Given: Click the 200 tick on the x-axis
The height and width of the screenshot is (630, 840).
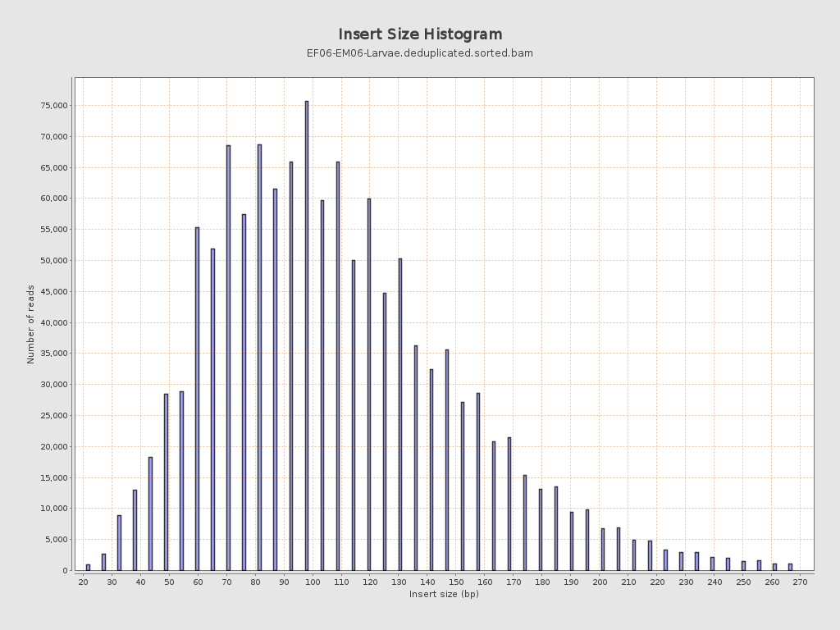Looking at the screenshot, I should tap(600, 582).
